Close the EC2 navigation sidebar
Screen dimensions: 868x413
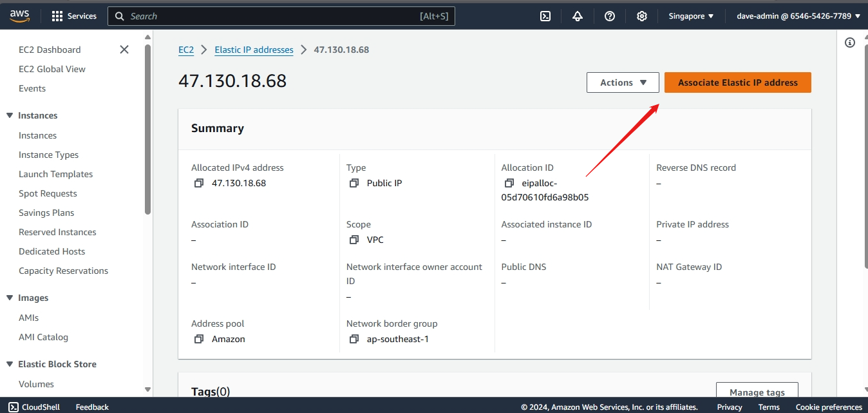tap(124, 50)
